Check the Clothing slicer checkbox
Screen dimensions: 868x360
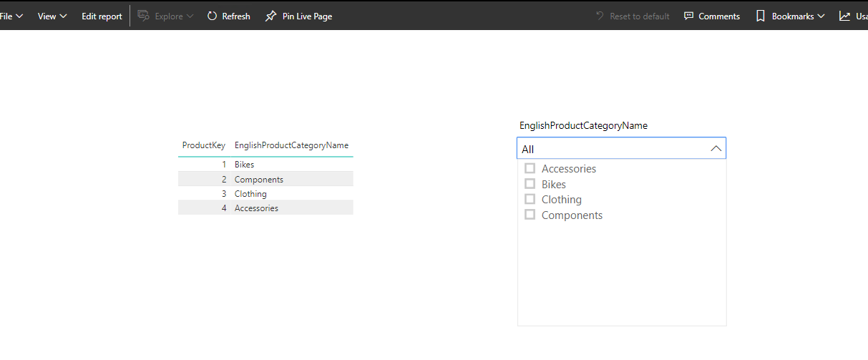click(530, 199)
